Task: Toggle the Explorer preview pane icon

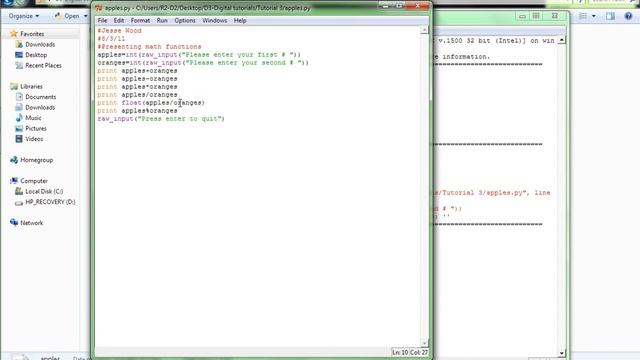Action: tap(611, 16)
